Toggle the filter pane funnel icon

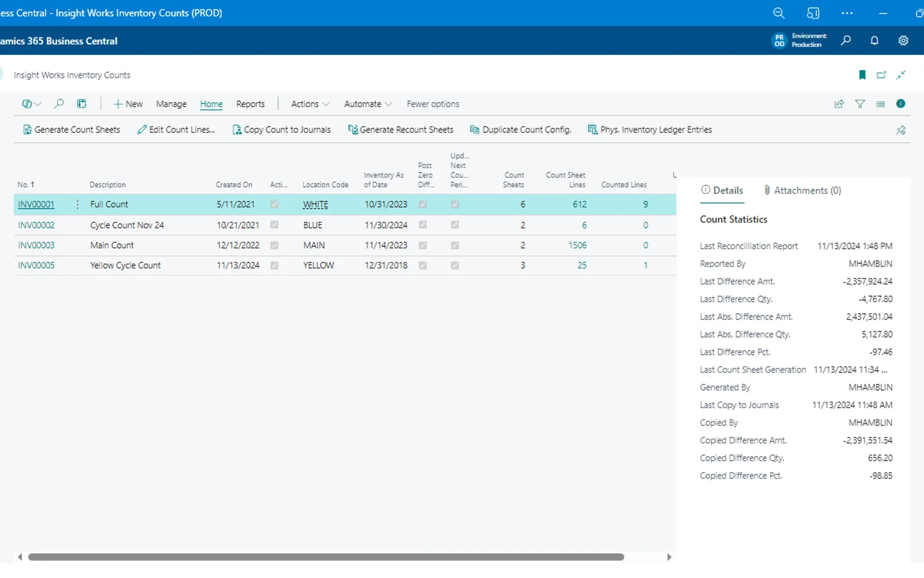tap(860, 104)
